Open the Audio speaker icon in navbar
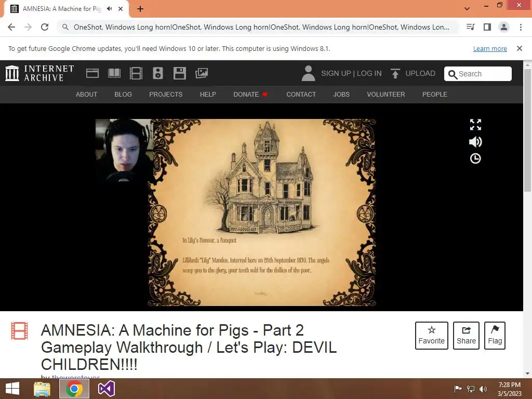Image resolution: width=532 pixels, height=399 pixels. tap(158, 73)
